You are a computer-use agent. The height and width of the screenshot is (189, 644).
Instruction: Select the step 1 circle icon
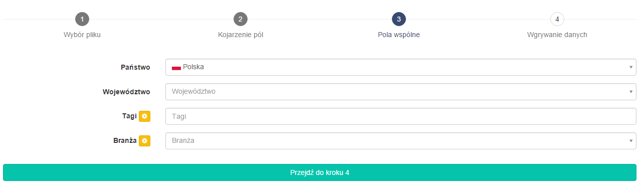pos(82,20)
